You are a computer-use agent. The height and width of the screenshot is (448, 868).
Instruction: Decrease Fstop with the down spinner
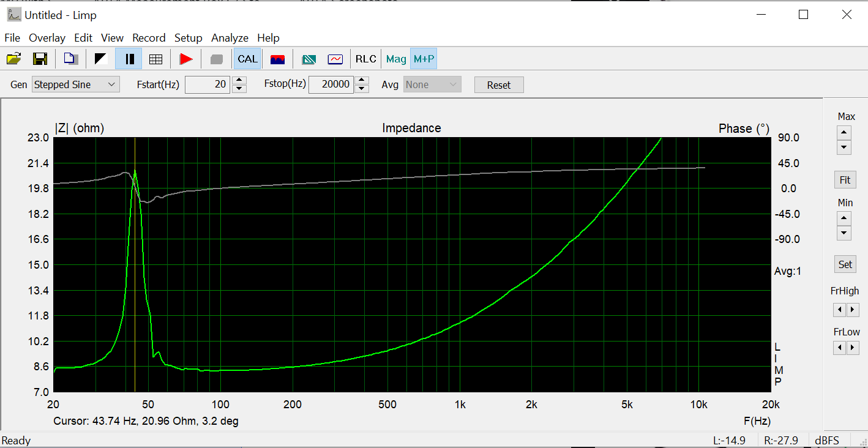(x=362, y=89)
